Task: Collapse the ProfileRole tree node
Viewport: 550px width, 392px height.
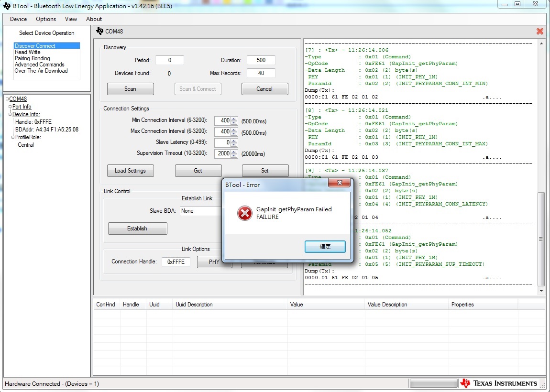Action: tap(13, 137)
